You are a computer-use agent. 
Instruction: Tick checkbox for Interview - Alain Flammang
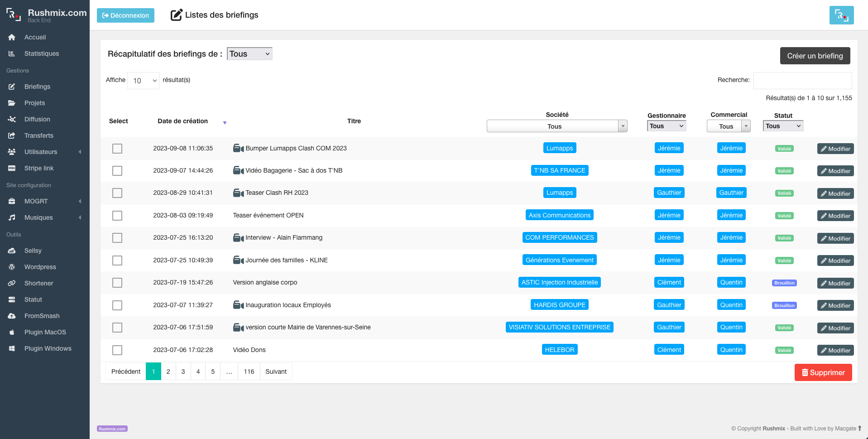(x=117, y=238)
